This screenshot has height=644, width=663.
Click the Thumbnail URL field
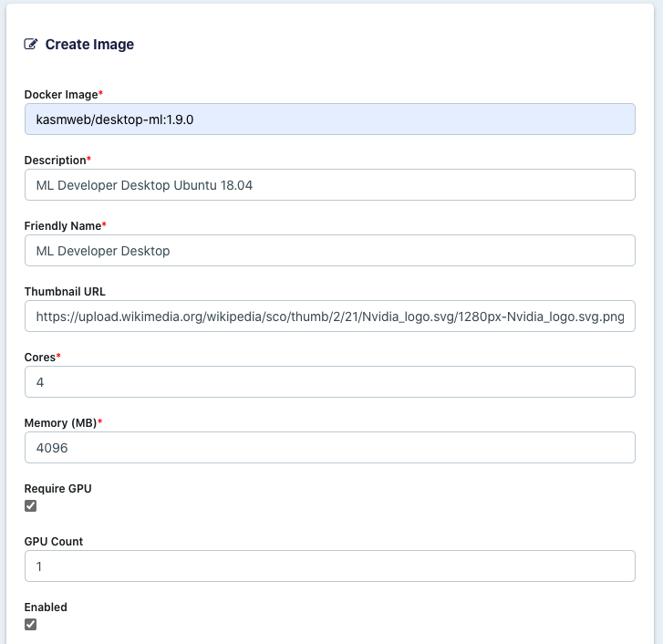(329, 317)
